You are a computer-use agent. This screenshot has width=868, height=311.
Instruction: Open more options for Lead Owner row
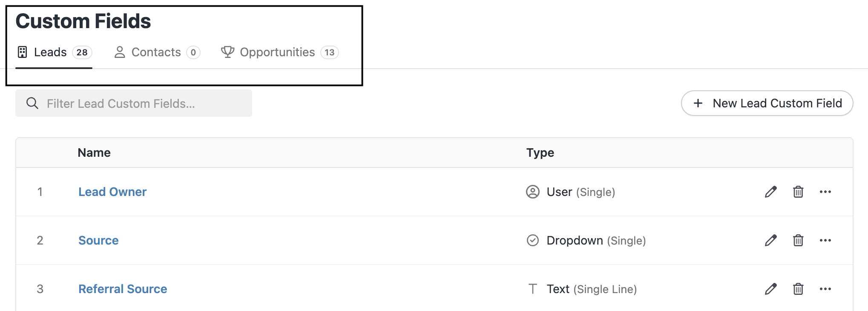point(825,192)
